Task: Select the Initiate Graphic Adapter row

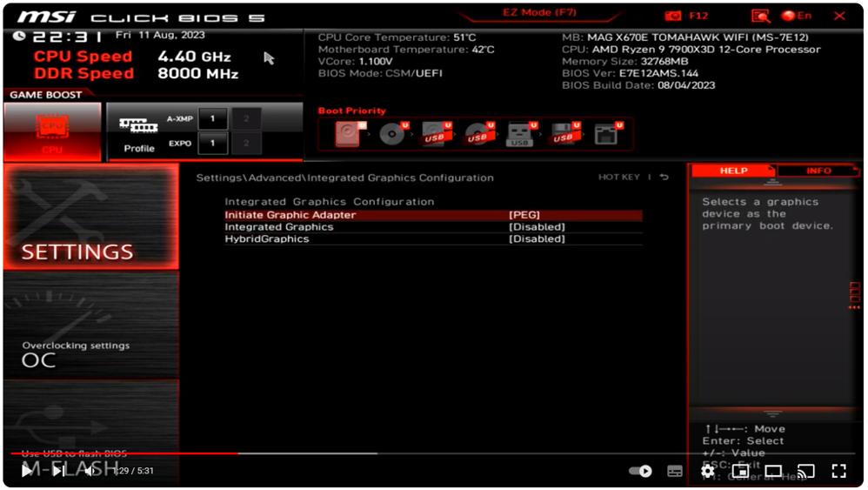Action: coord(433,215)
